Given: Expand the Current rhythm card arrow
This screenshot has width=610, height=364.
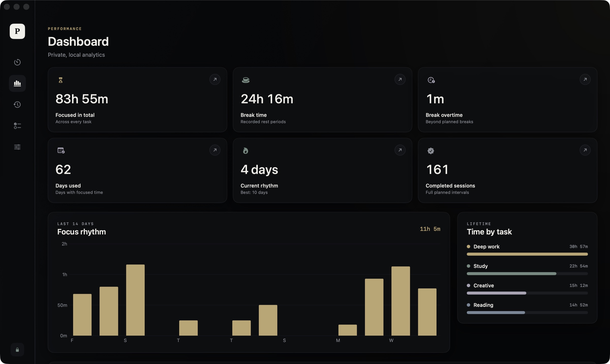Looking at the screenshot, I should pyautogui.click(x=400, y=150).
